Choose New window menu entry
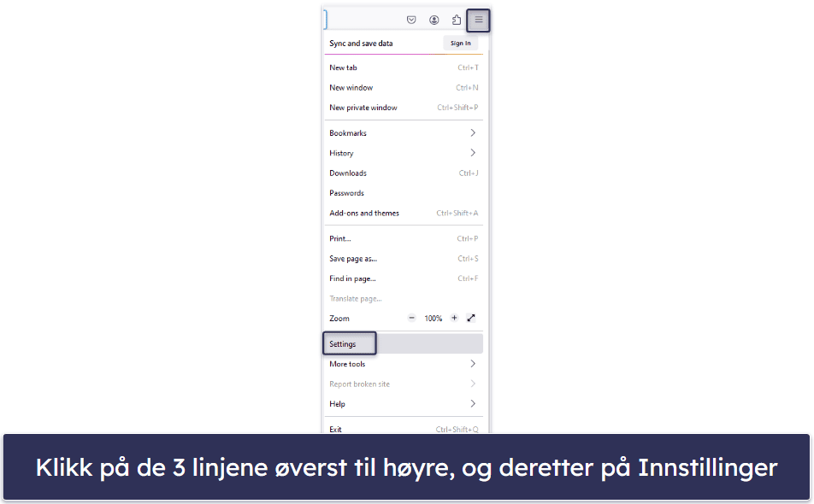The width and height of the screenshot is (814, 504). coord(404,88)
